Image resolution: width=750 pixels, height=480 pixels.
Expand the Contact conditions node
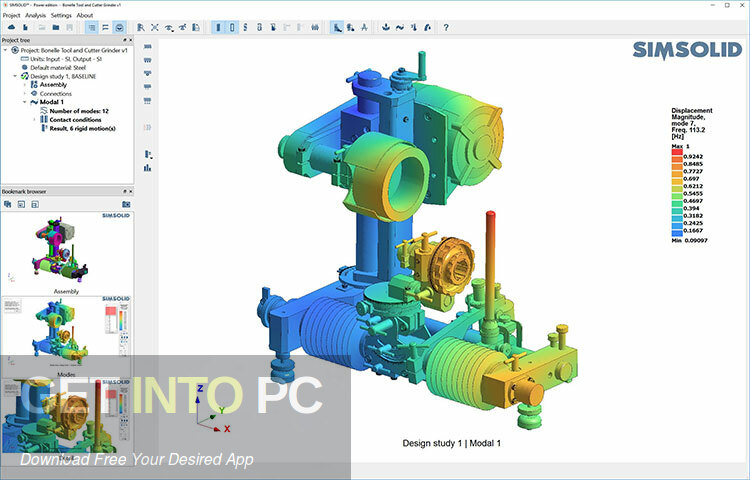(x=34, y=120)
